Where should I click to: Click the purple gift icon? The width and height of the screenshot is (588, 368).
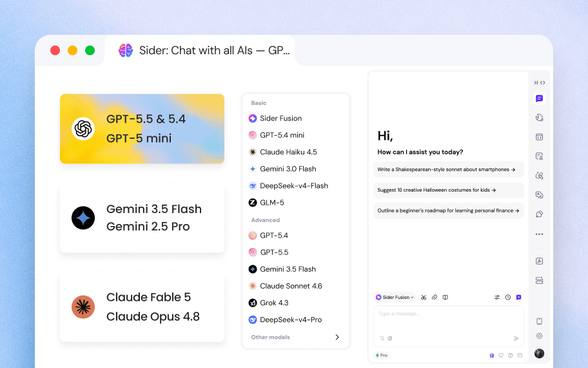point(492,355)
